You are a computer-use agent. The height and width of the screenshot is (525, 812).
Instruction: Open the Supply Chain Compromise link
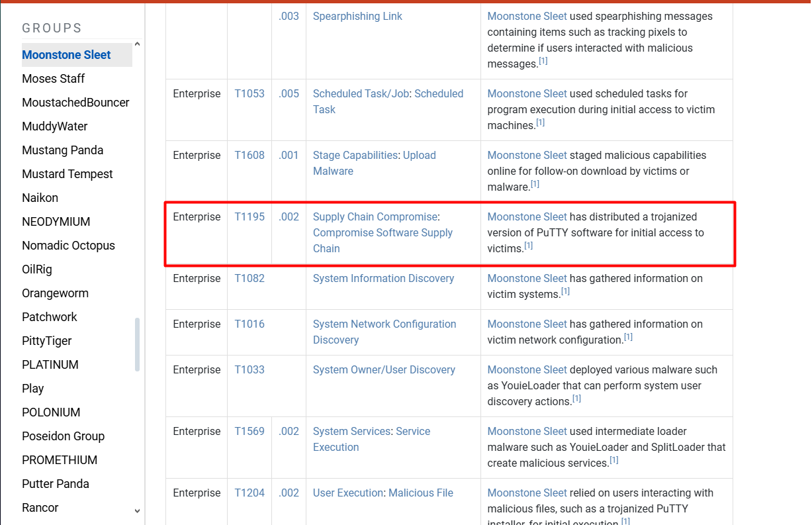pos(375,217)
